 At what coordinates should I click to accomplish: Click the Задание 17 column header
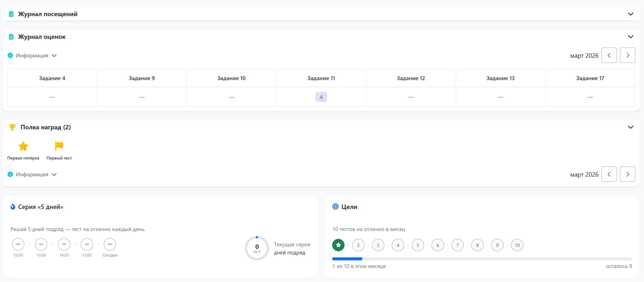(x=590, y=78)
